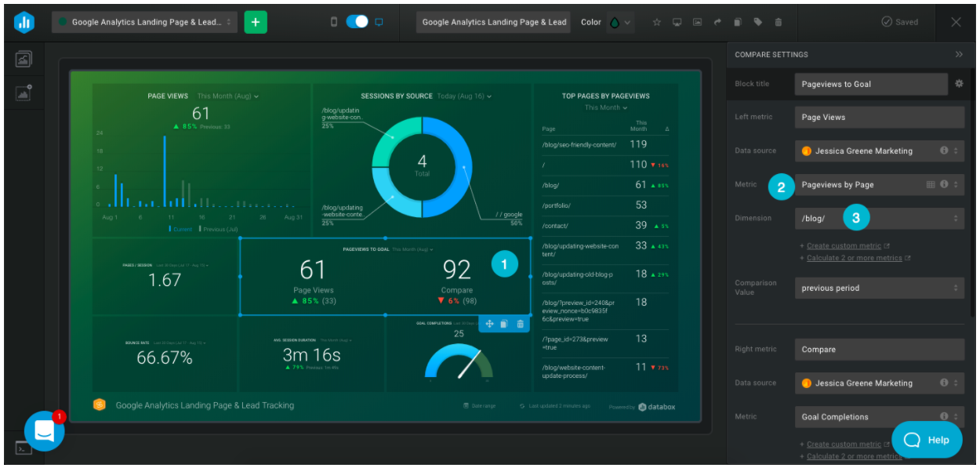The width and height of the screenshot is (980, 468).
Task: Click the star favorite icon in the toolbar
Action: click(657, 22)
